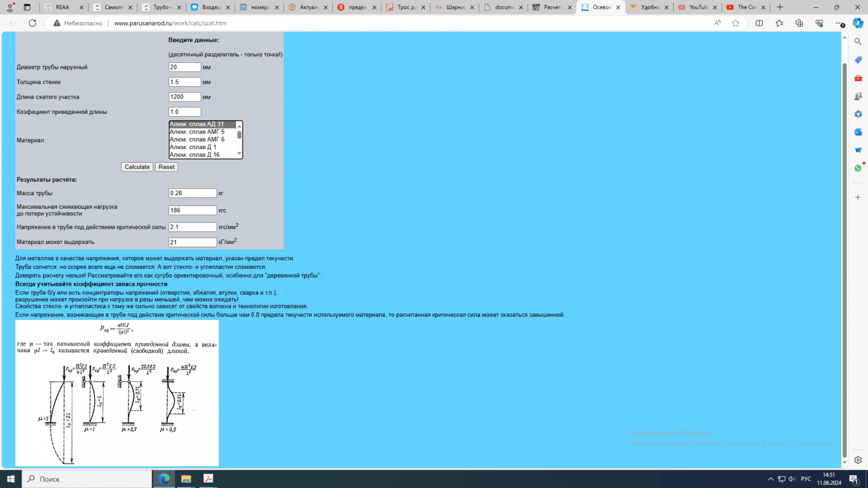Image resolution: width=868 pixels, height=488 pixels.
Task: Click the Read Aloud icon in address bar
Action: pos(718,23)
